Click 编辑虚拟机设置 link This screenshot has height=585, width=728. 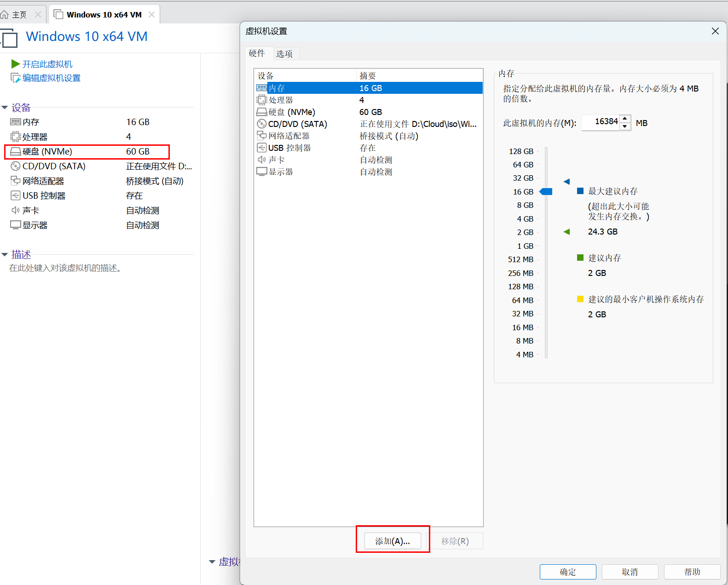pyautogui.click(x=52, y=78)
